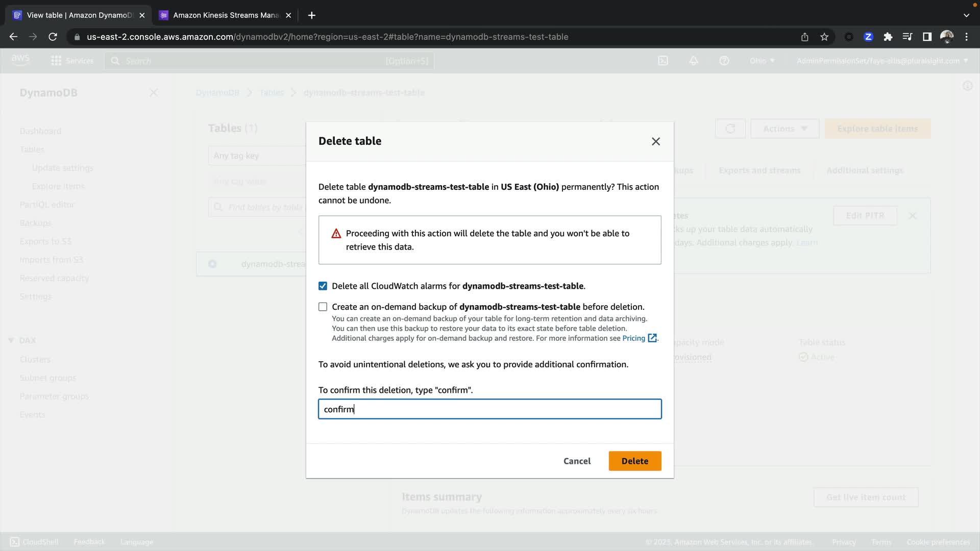Switch to Amazon Kinesis Streams browser tab

coord(226,15)
